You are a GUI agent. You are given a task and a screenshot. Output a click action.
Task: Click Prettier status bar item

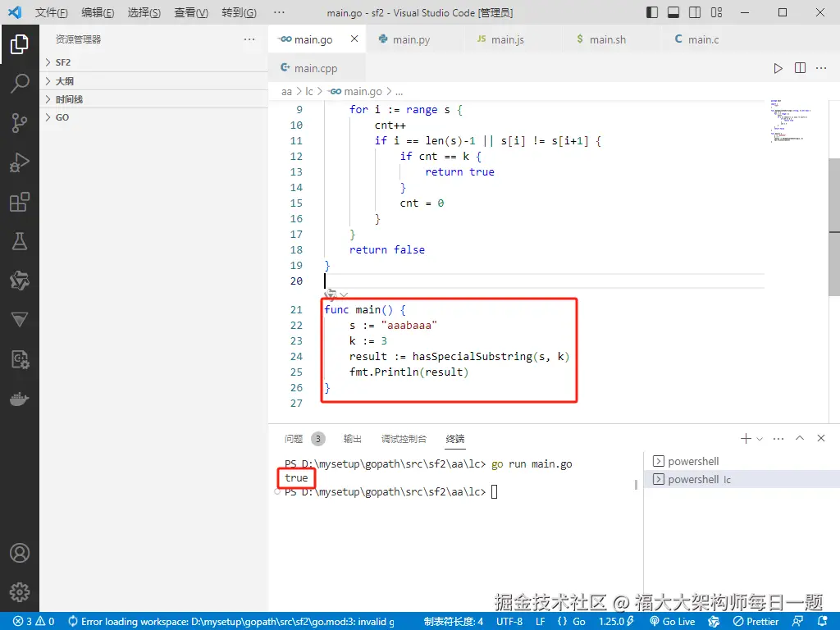tap(756, 622)
